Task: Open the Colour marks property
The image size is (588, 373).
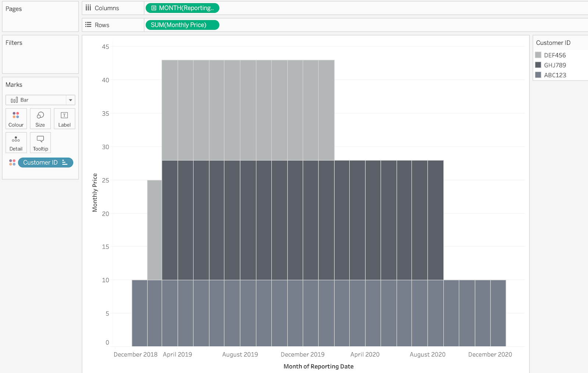Action: tap(16, 118)
